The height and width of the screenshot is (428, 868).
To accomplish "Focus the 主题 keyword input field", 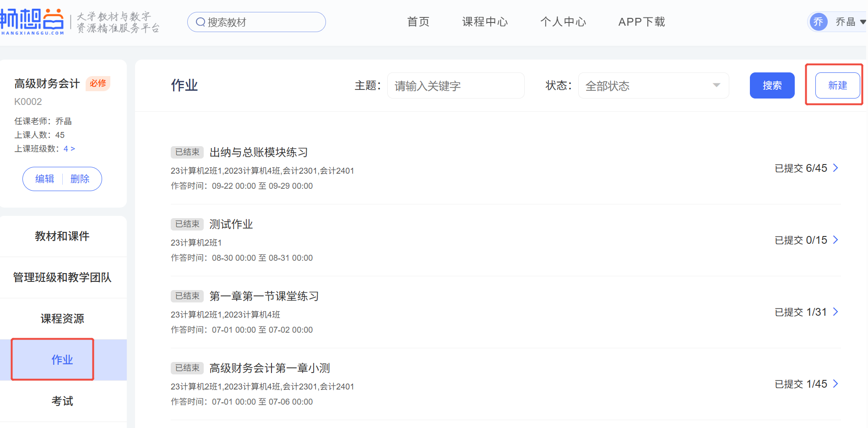I will [x=456, y=86].
